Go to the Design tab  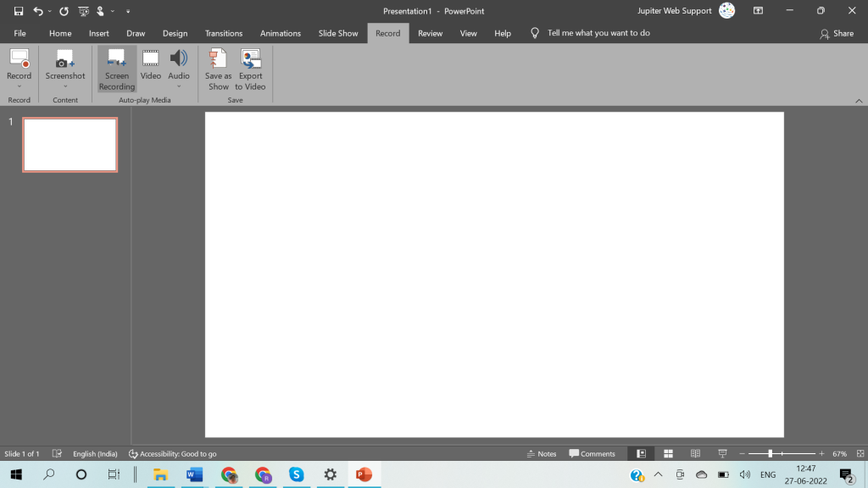pos(175,33)
